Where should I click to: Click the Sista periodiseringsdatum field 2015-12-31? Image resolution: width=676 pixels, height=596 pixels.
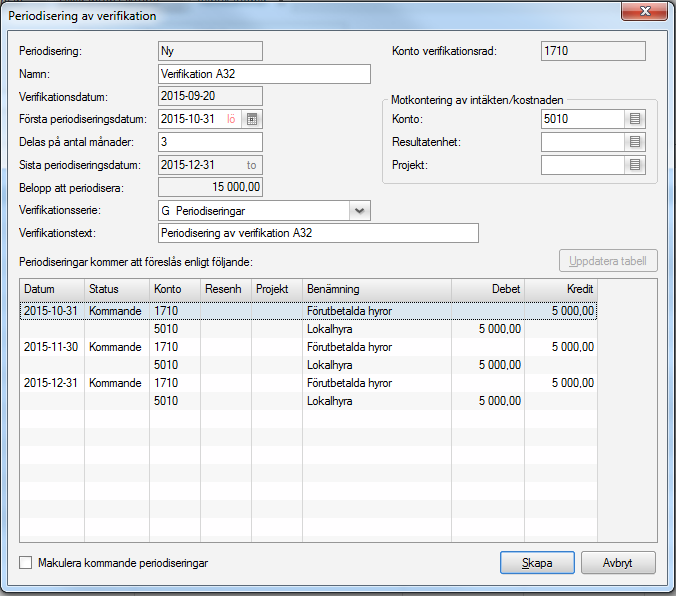point(210,165)
